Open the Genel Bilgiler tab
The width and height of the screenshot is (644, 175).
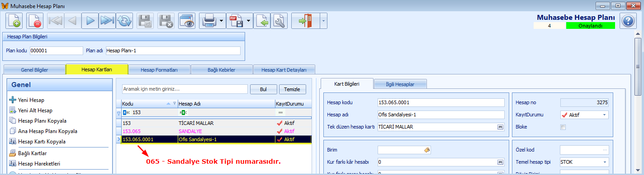point(35,70)
